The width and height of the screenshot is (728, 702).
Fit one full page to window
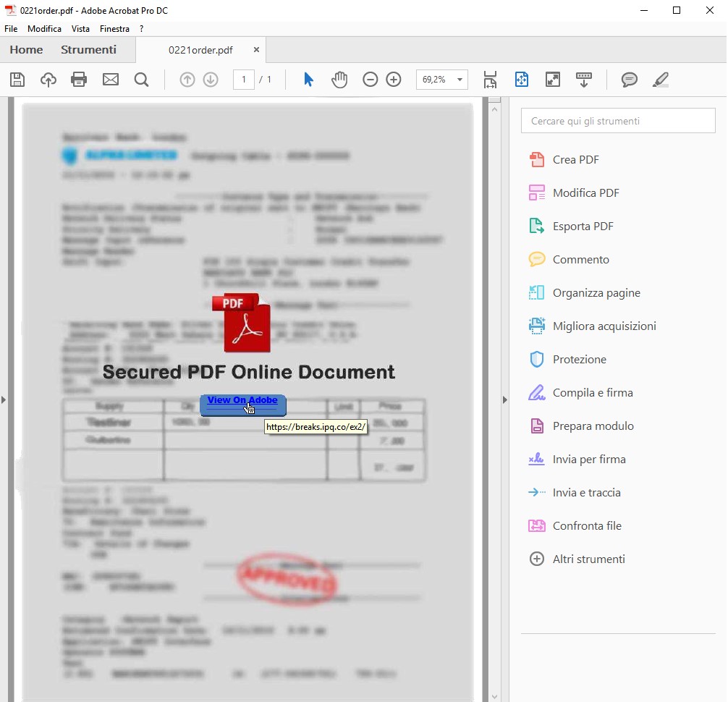click(x=521, y=80)
